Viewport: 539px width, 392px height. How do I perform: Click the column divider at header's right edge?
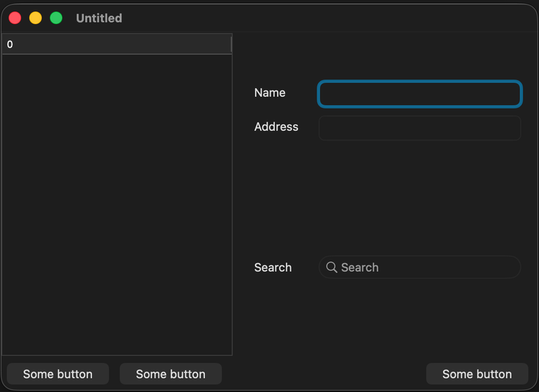pyautogui.click(x=231, y=44)
